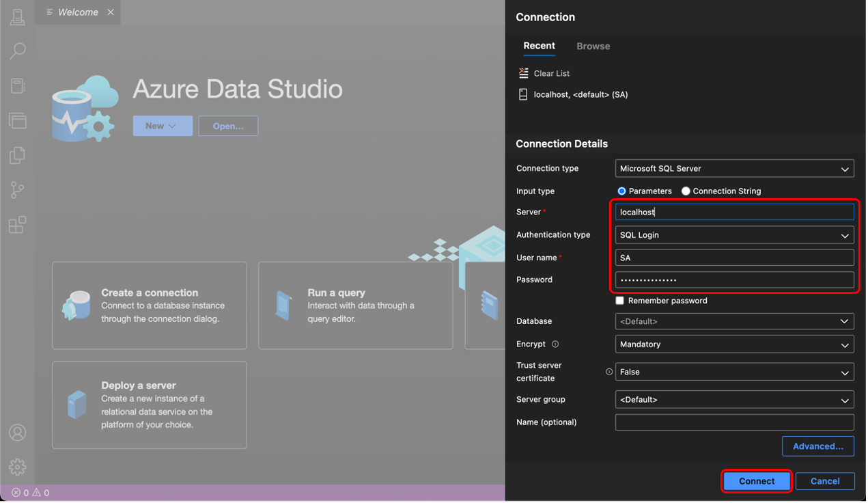Open the Explorer files icon
The width and height of the screenshot is (868, 503).
point(18,155)
